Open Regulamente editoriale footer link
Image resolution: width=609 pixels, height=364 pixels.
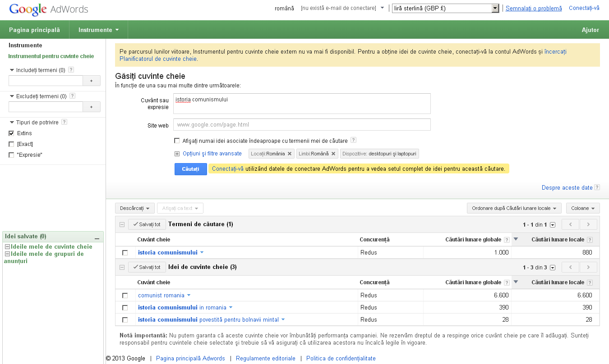[x=266, y=359]
